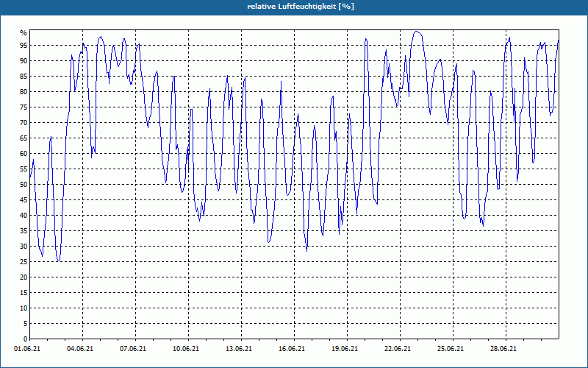Click the 95 value on y-axis

pos(24,46)
